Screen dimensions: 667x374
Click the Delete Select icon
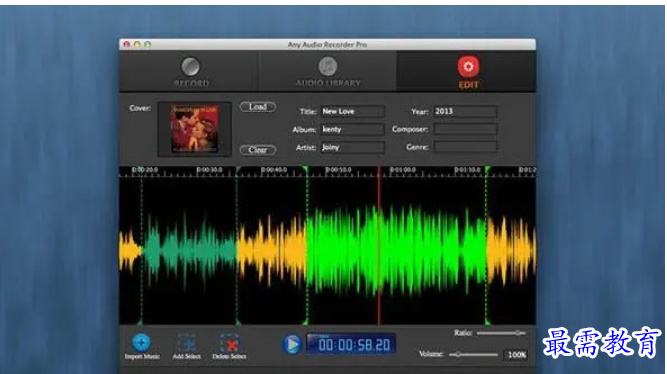[229, 343]
